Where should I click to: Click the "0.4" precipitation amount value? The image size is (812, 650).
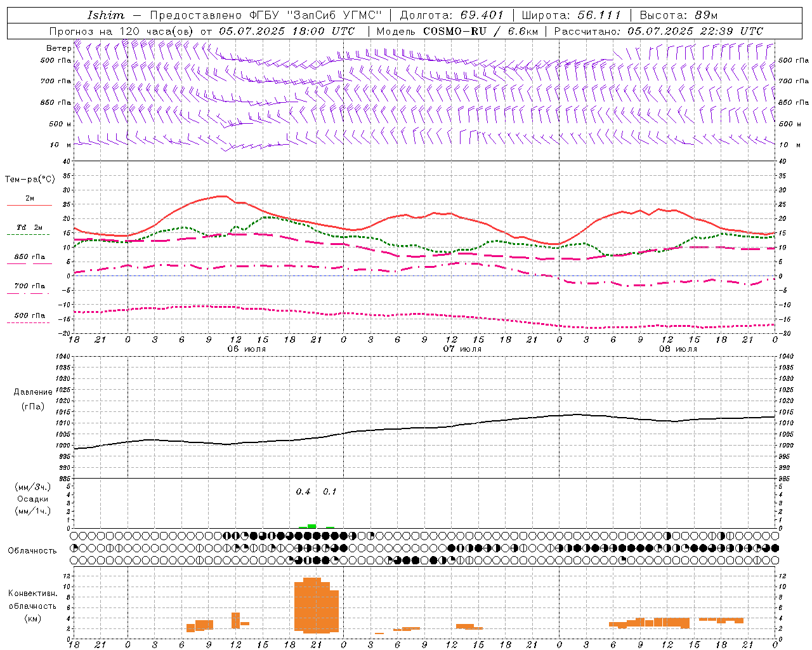pos(303,492)
